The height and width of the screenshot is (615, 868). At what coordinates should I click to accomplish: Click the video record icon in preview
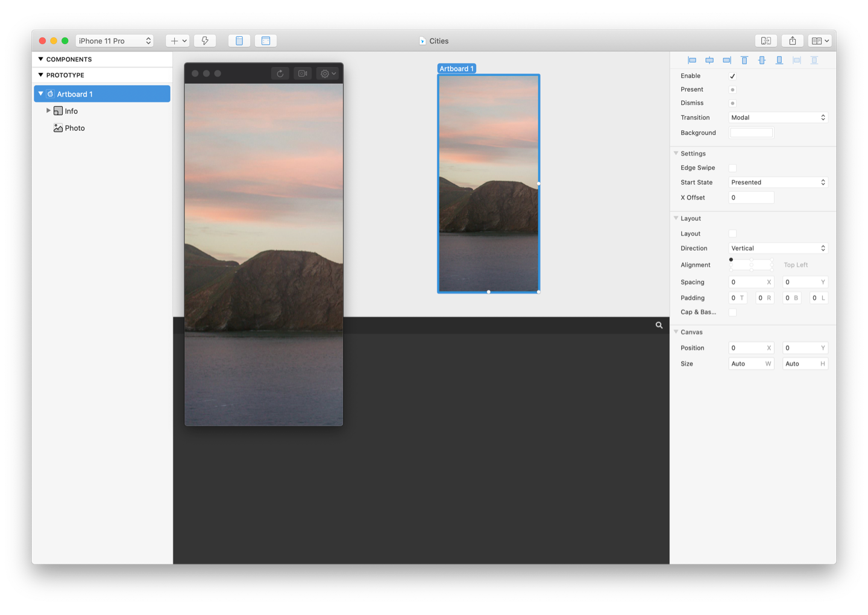tap(303, 74)
